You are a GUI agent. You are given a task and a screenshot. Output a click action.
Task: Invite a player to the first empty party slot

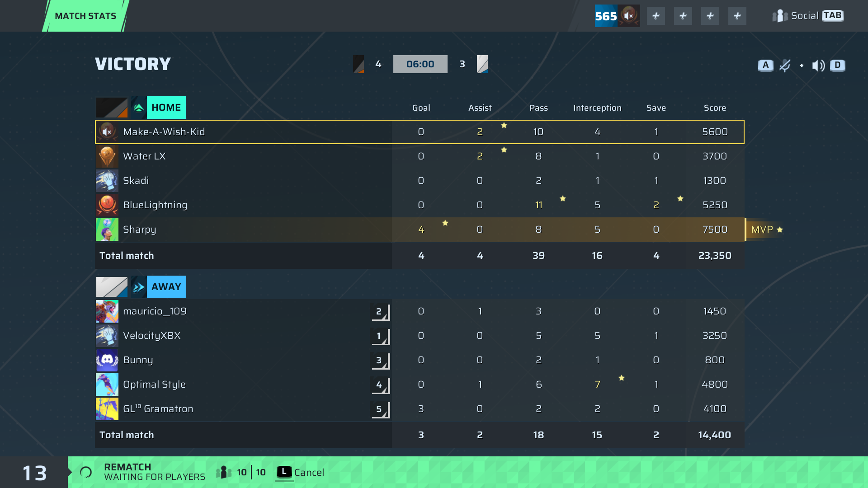[x=656, y=16]
